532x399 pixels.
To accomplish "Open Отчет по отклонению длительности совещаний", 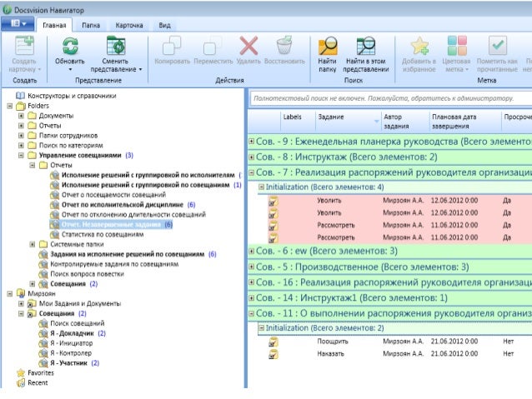I will (x=133, y=215).
